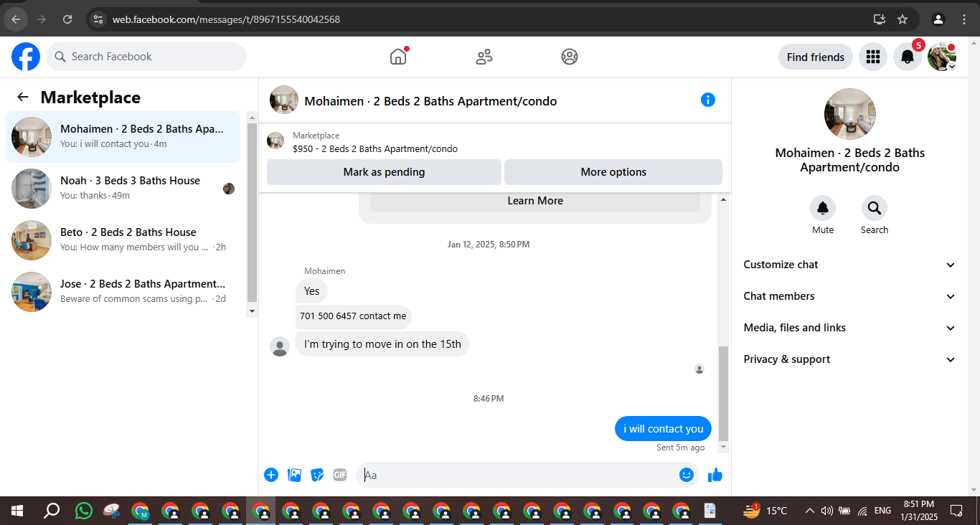Search within the conversation using magnifier icon
The image size is (980, 525).
click(875, 209)
